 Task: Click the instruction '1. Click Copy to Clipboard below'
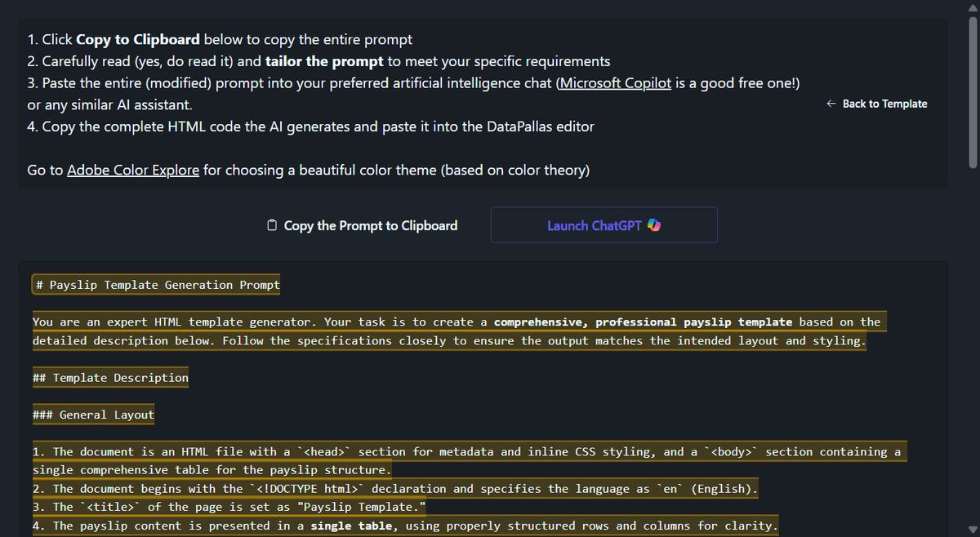click(x=220, y=39)
